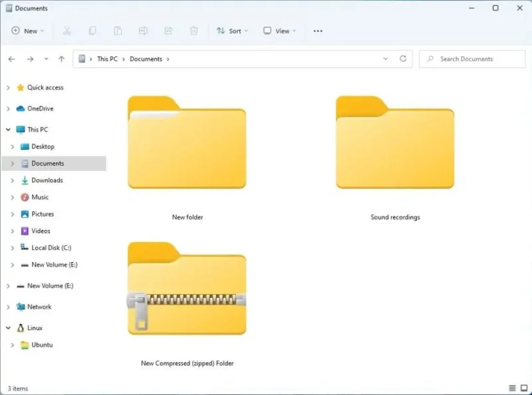Click the Copy icon in toolbar
The image size is (532, 395).
tap(92, 31)
